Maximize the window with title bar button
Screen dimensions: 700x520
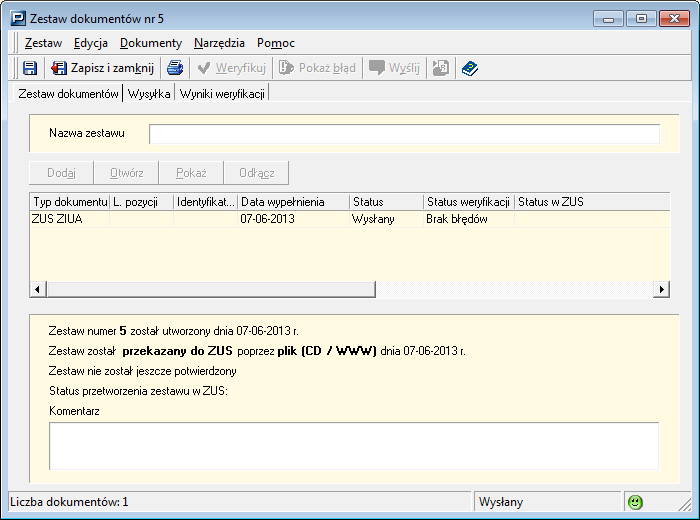pos(641,19)
